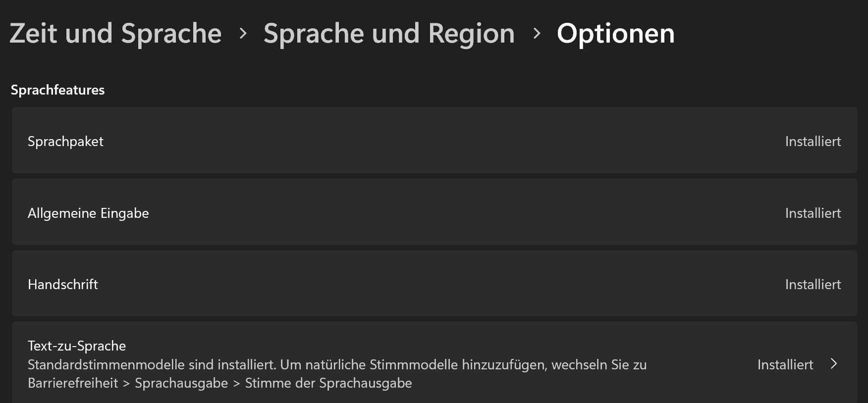Click chevron after Zeit und Sprache
868x403 pixels.
pos(243,34)
